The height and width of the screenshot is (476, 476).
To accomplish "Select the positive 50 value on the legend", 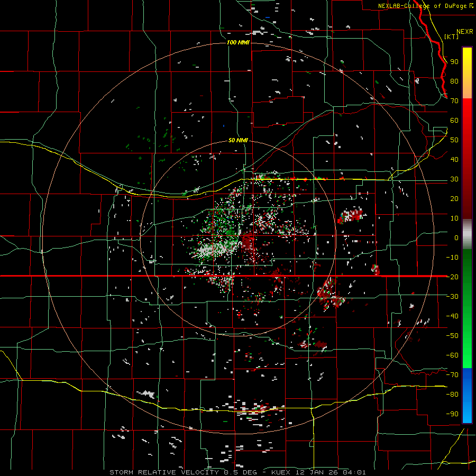I will click(x=454, y=140).
